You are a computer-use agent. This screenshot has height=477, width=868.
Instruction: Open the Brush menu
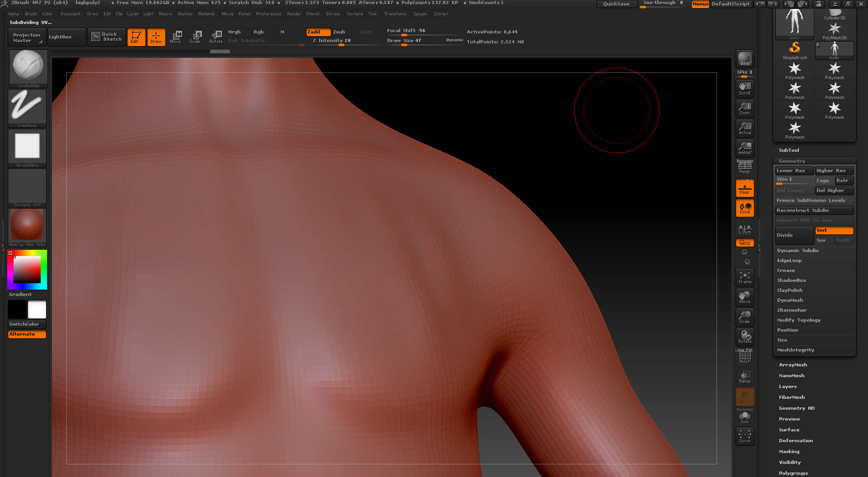(31, 14)
